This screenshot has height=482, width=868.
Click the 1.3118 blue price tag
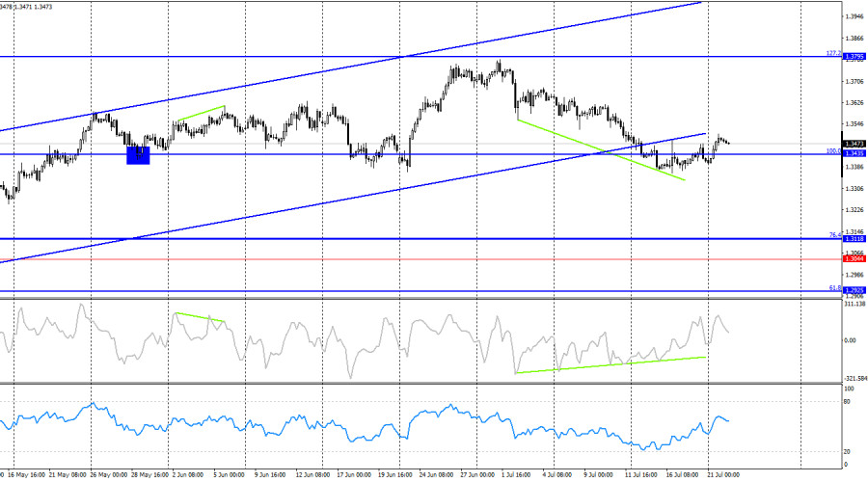[x=854, y=238]
